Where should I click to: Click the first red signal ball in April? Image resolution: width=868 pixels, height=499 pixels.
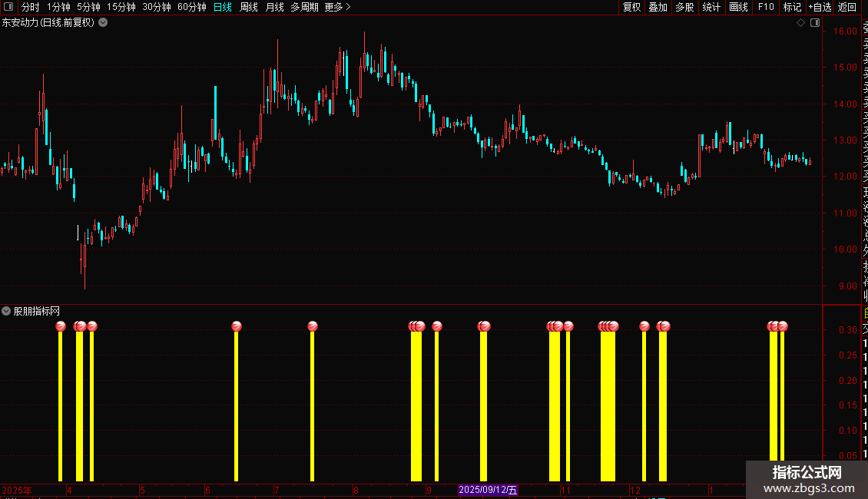click(x=61, y=326)
